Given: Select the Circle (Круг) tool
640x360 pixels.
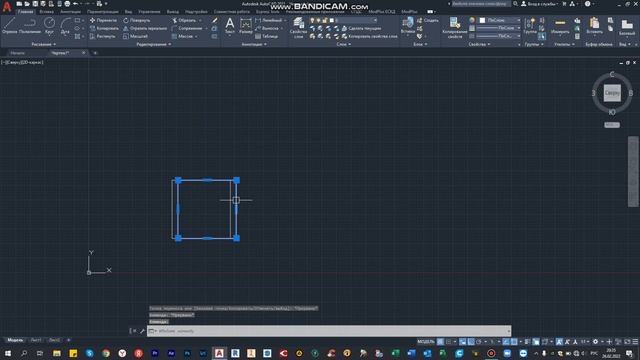Looking at the screenshot, I should [x=49, y=25].
